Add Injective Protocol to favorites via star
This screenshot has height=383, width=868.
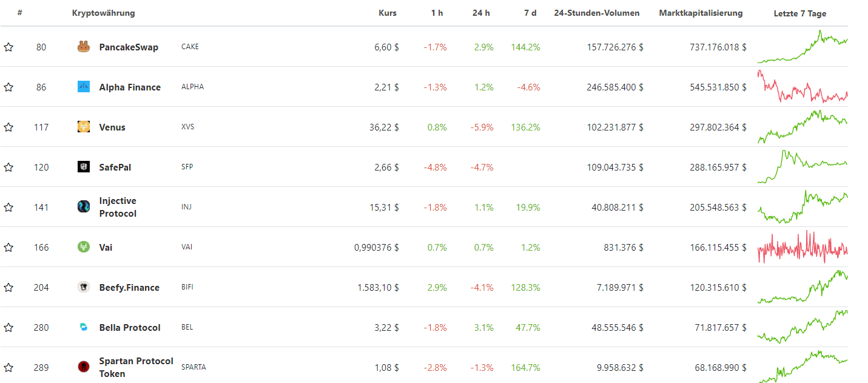(8, 208)
